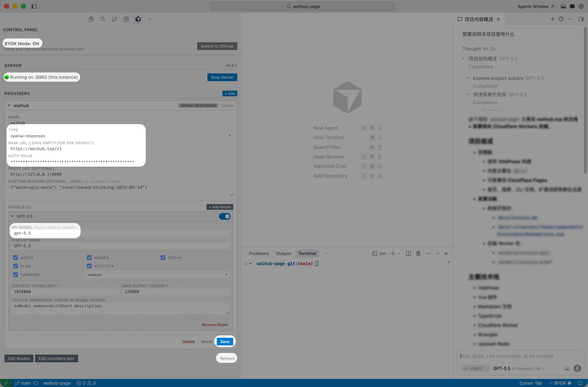Screen dimensions: 588x387
Task: Save the provider settings
Action: (225, 342)
